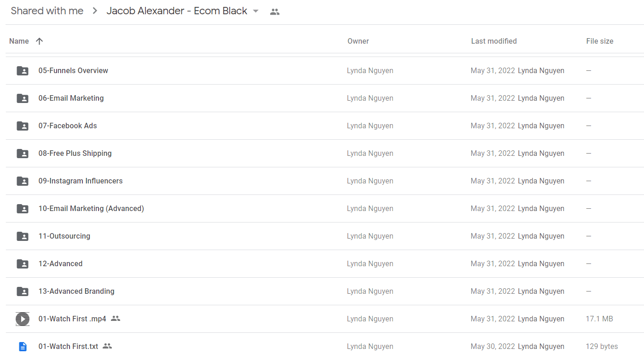Click the Owner column header

coord(358,41)
